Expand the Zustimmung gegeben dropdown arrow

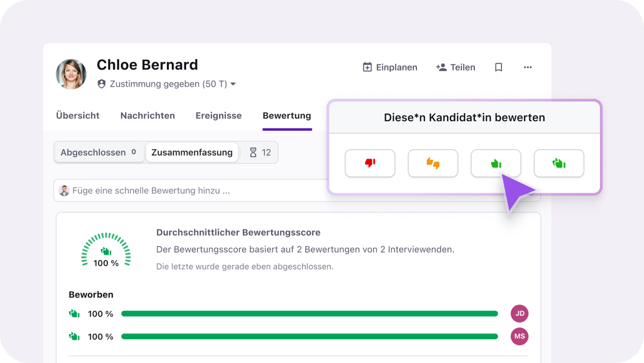[x=233, y=84]
